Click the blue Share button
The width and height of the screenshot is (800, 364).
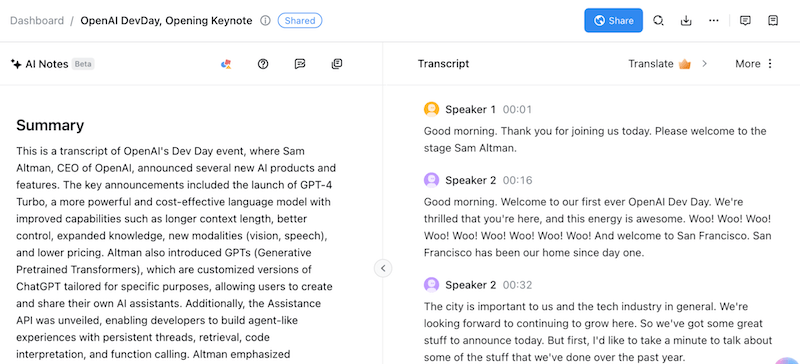coord(613,20)
